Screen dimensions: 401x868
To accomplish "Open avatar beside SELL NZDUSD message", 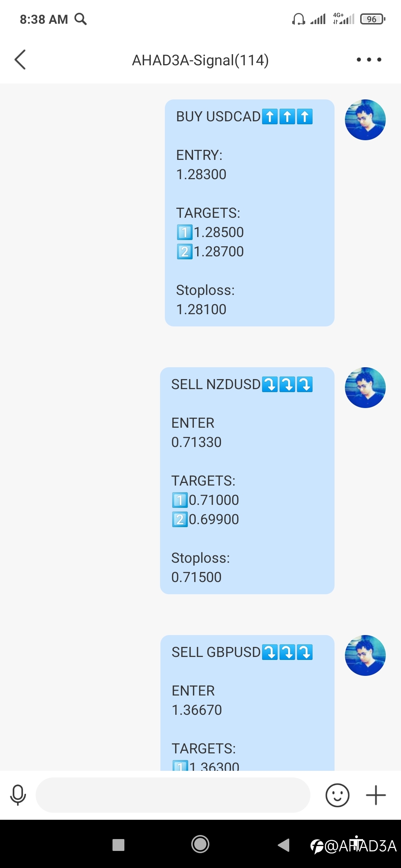I will click(365, 388).
